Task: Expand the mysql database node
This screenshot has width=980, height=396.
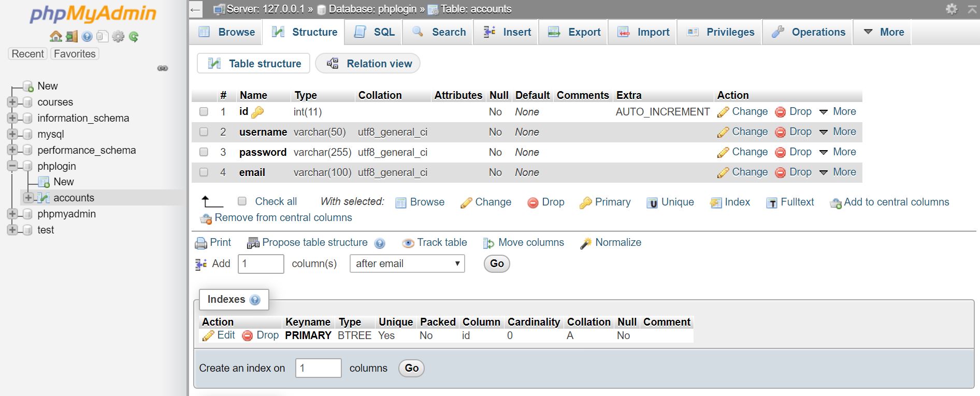Action: (x=12, y=135)
